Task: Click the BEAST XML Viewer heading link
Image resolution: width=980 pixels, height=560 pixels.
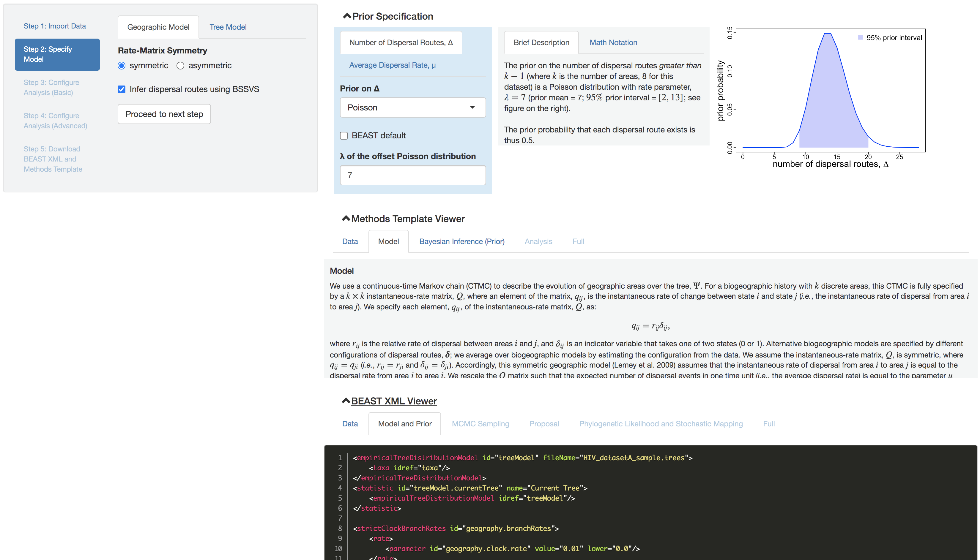Action: coord(394,401)
